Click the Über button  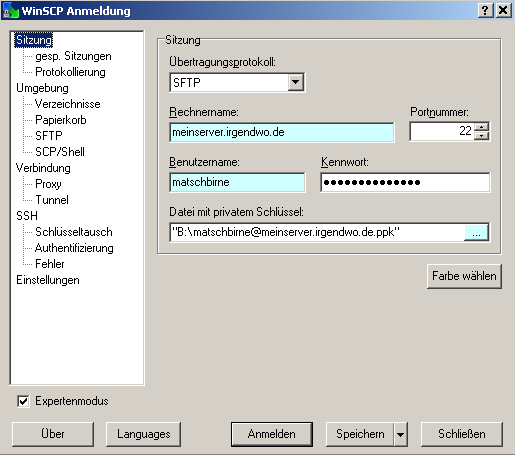click(53, 434)
